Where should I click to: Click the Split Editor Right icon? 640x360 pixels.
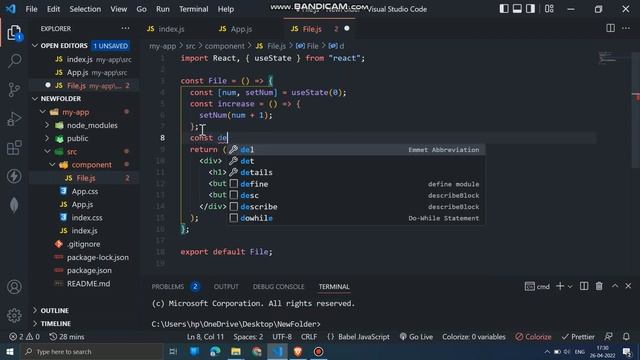pos(611,28)
